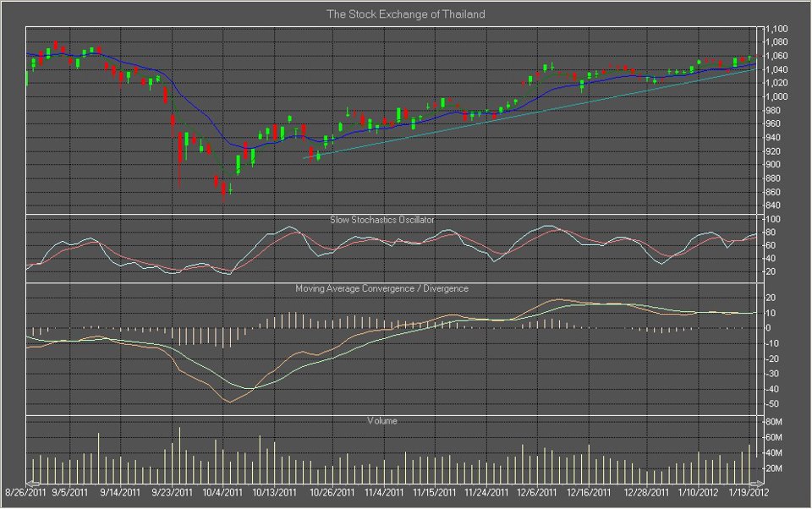812x509 pixels.
Task: Click the 100 level on the stochastics axis
Action: click(x=773, y=220)
